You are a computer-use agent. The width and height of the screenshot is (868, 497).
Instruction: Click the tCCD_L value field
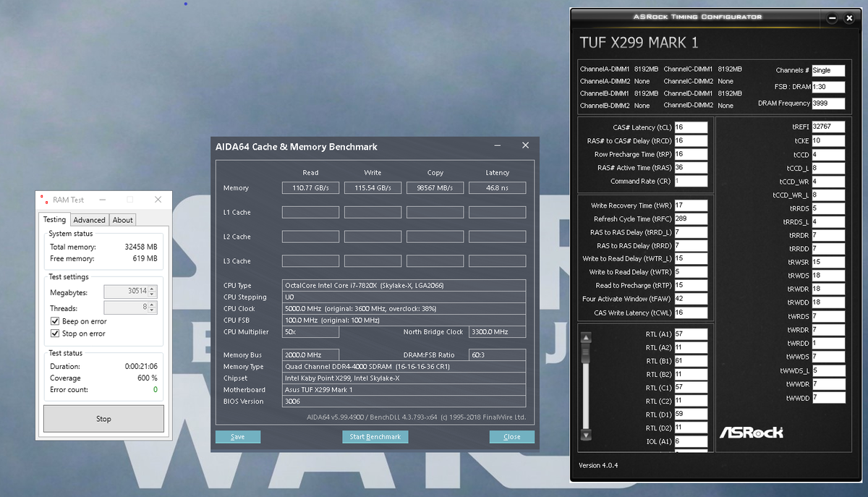coord(828,168)
